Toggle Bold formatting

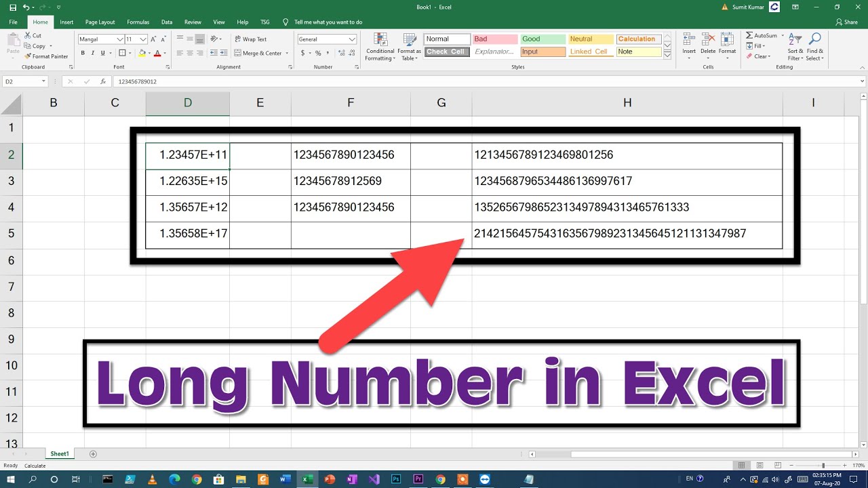coord(83,53)
